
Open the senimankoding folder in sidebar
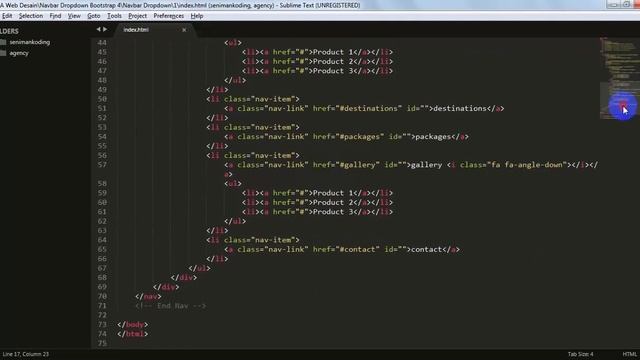pyautogui.click(x=30, y=42)
